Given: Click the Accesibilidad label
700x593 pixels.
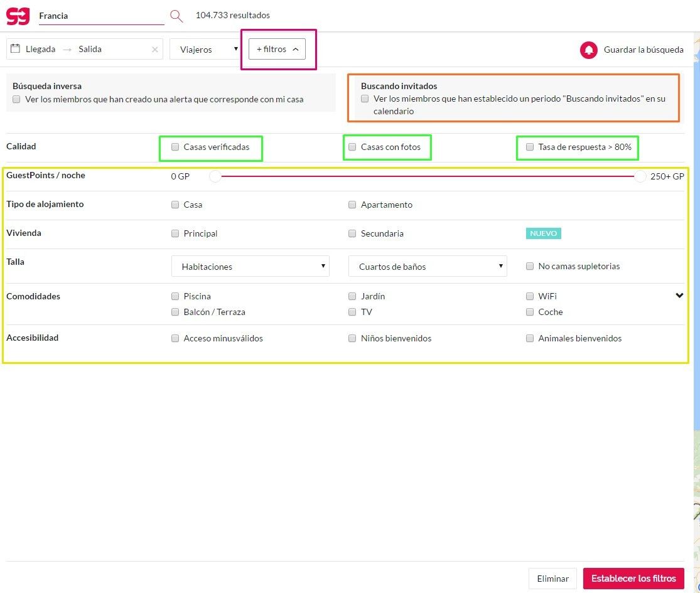Looking at the screenshot, I should point(32,338).
